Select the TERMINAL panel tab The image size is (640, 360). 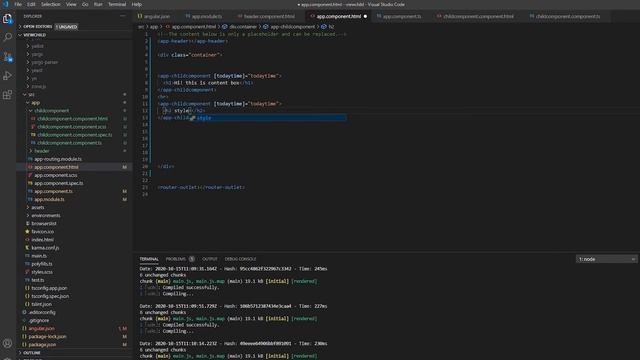pos(149,259)
